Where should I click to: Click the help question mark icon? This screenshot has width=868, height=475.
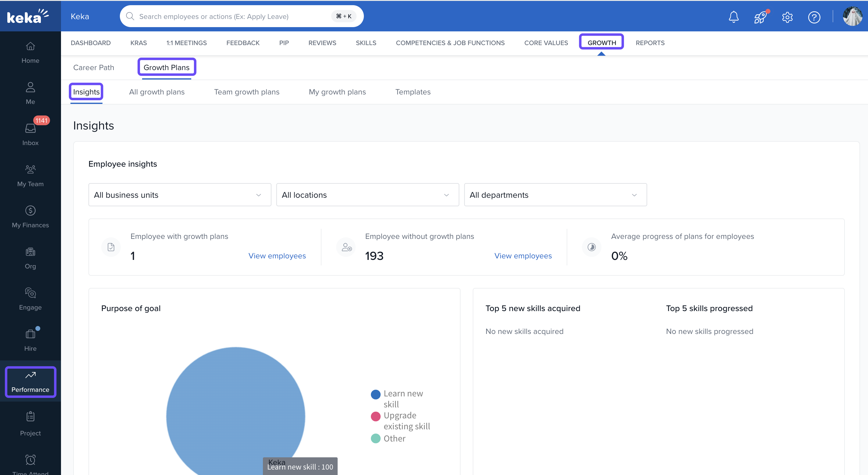pos(814,17)
